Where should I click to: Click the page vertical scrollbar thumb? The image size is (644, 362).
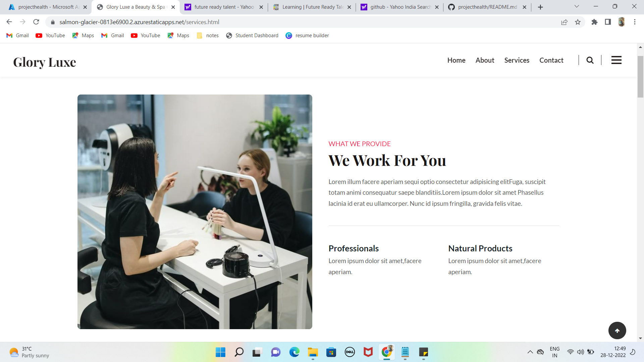(640, 76)
